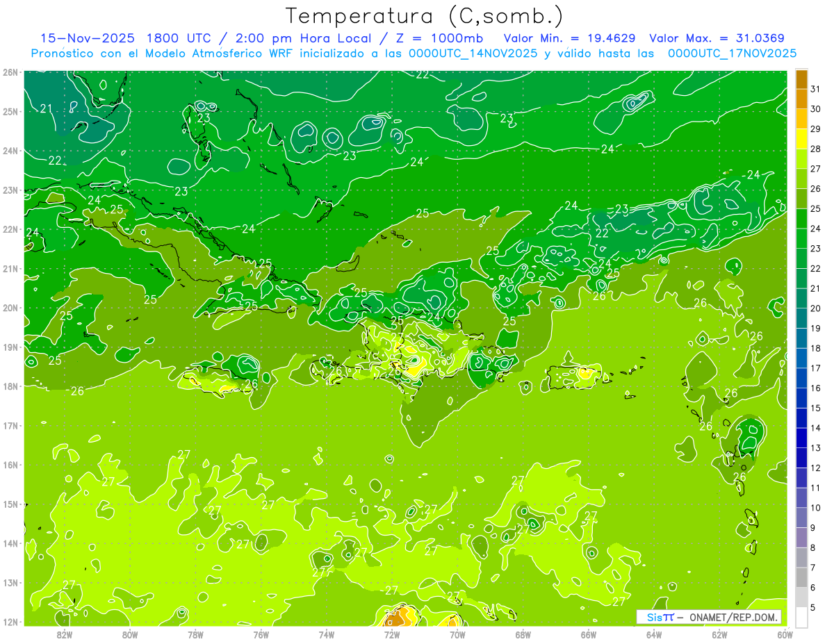The image size is (834, 644).
Task: Click the 70W longitude axis label
Action: (457, 634)
